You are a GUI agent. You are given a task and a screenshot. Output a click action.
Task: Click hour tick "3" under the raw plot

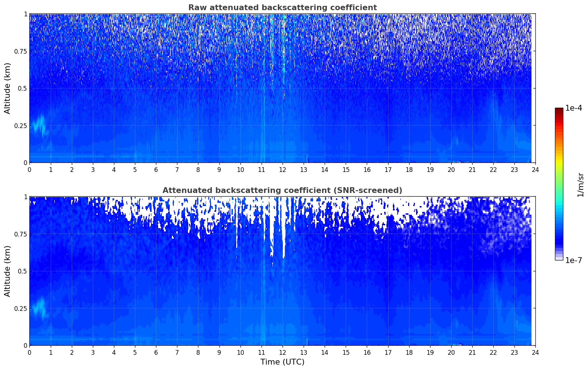93,169
